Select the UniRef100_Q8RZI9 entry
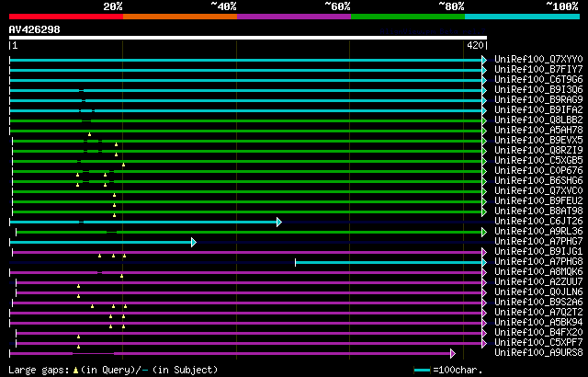This screenshot has height=377, width=588. point(538,151)
